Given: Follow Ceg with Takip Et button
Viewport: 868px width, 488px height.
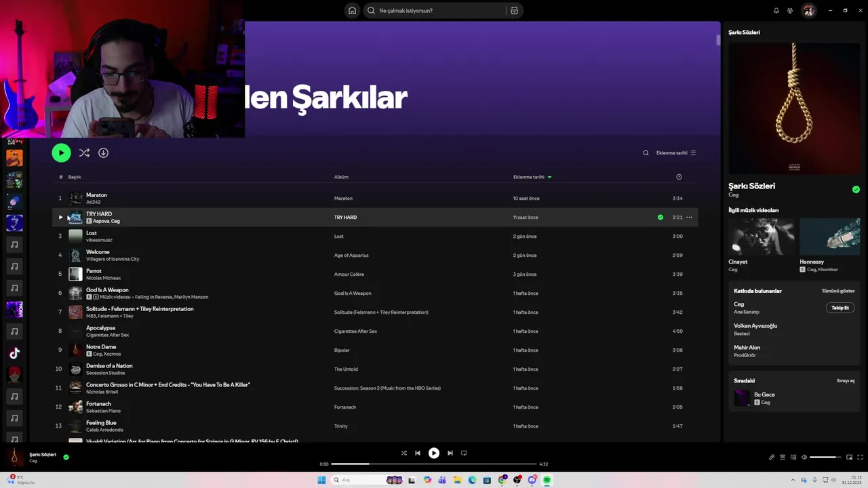Looking at the screenshot, I should (x=840, y=308).
